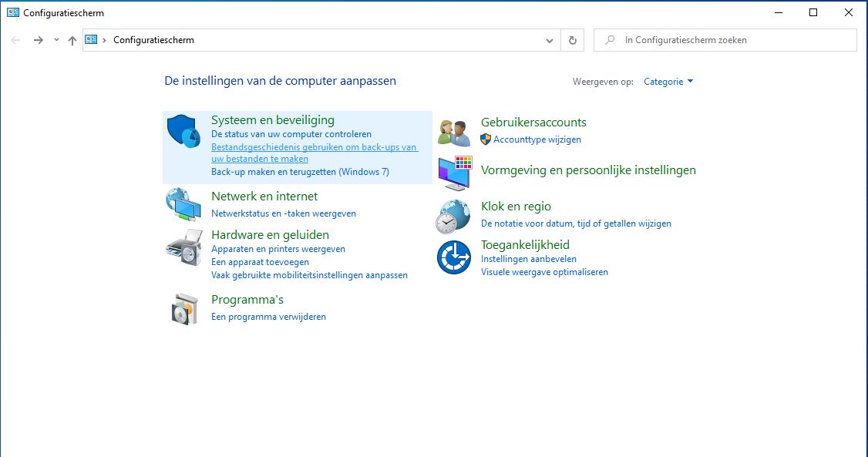Open Klok en regio category heading

(x=516, y=207)
